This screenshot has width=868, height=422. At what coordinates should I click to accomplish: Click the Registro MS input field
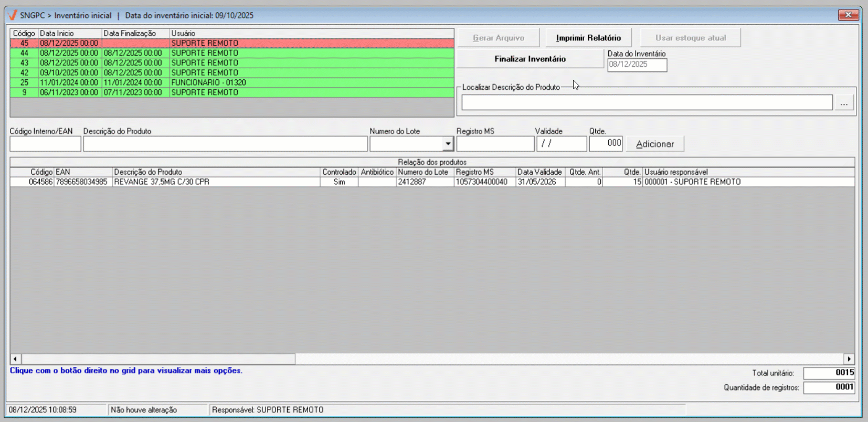(x=495, y=144)
